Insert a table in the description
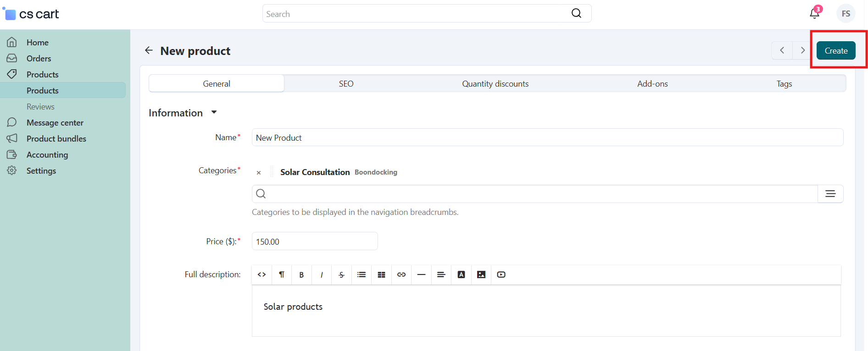 pyautogui.click(x=381, y=274)
